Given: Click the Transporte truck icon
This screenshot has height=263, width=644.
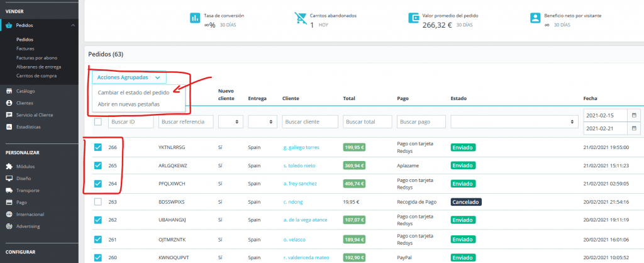Looking at the screenshot, I should pos(9,190).
